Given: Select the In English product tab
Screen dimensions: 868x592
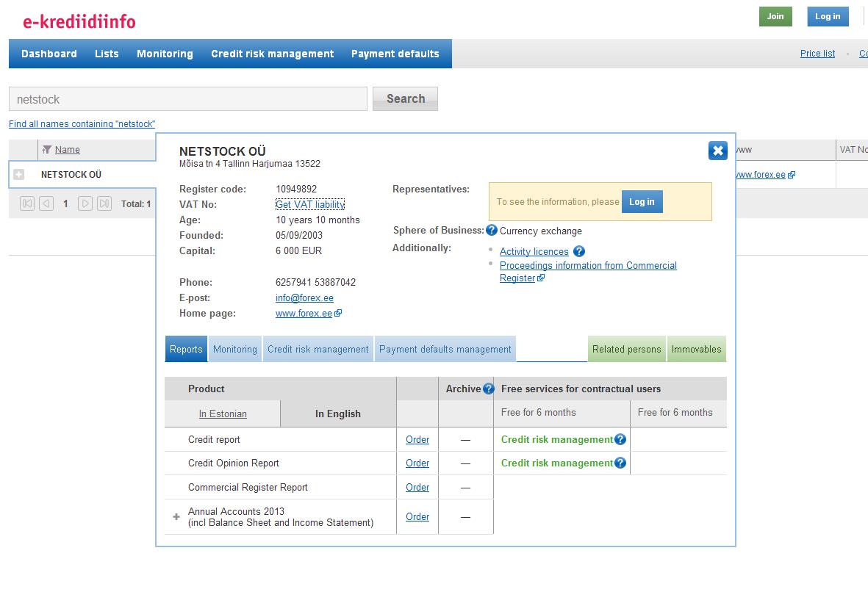Looking at the screenshot, I should pyautogui.click(x=337, y=414).
